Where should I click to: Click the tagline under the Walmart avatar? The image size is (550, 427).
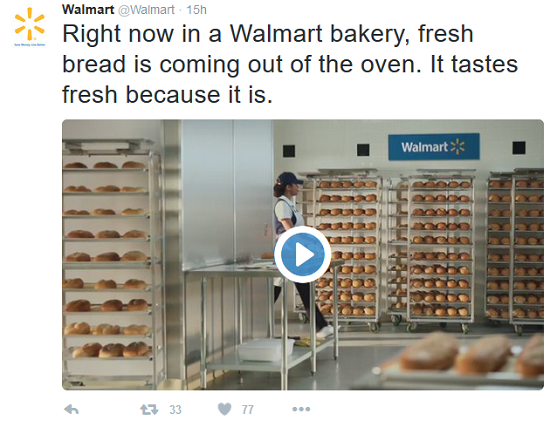point(30,45)
